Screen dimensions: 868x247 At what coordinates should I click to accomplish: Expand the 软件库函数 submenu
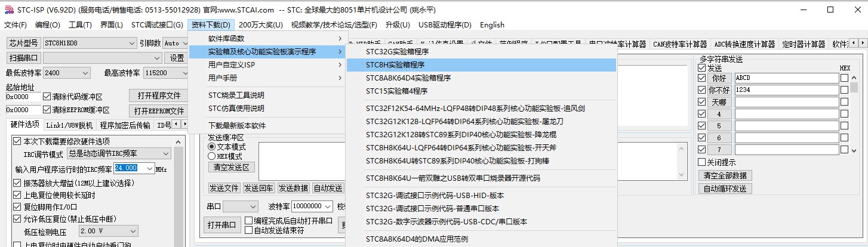(x=267, y=39)
